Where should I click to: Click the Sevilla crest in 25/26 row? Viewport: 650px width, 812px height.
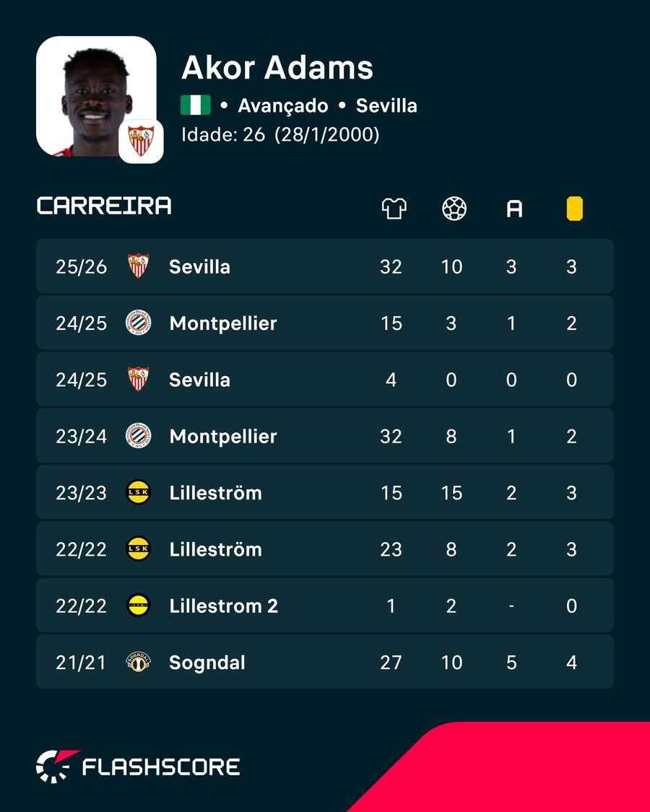(139, 266)
